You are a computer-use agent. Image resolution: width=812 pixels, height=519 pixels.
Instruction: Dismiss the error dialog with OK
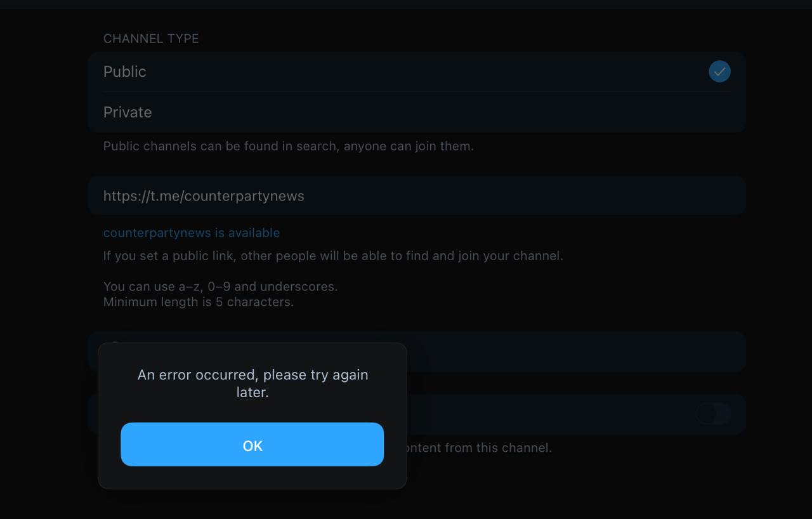[x=252, y=444]
